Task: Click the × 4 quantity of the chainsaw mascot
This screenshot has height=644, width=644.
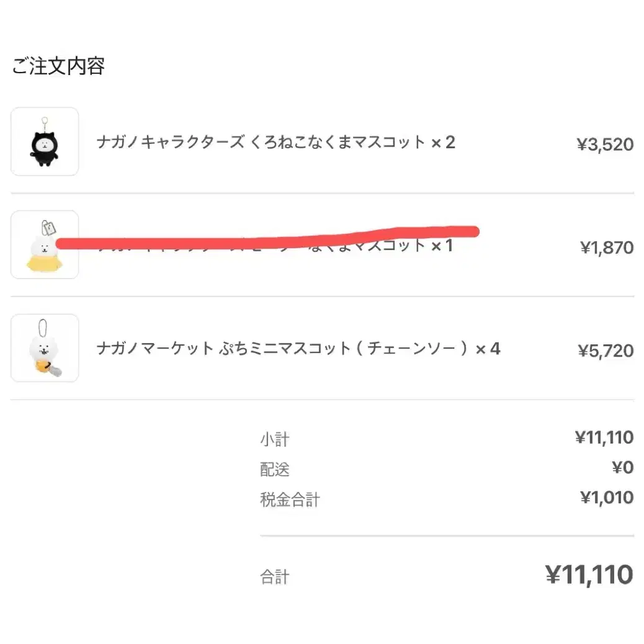Action: (488, 349)
